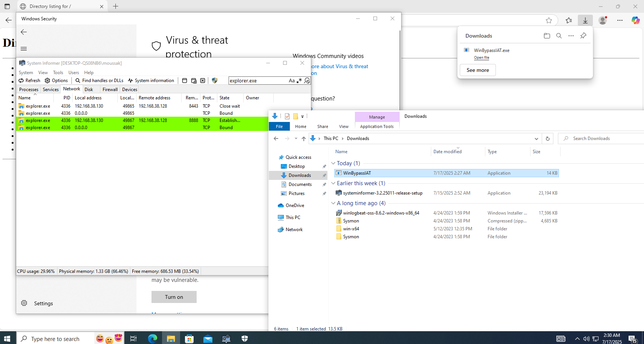This screenshot has width=644, height=344.
Task: Open the Tools menu in System Informer
Action: 58,73
